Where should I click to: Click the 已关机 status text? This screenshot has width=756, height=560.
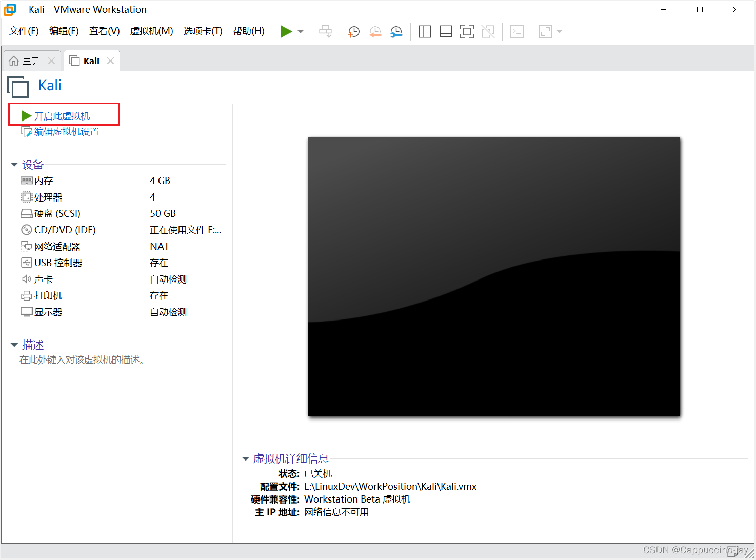click(318, 473)
